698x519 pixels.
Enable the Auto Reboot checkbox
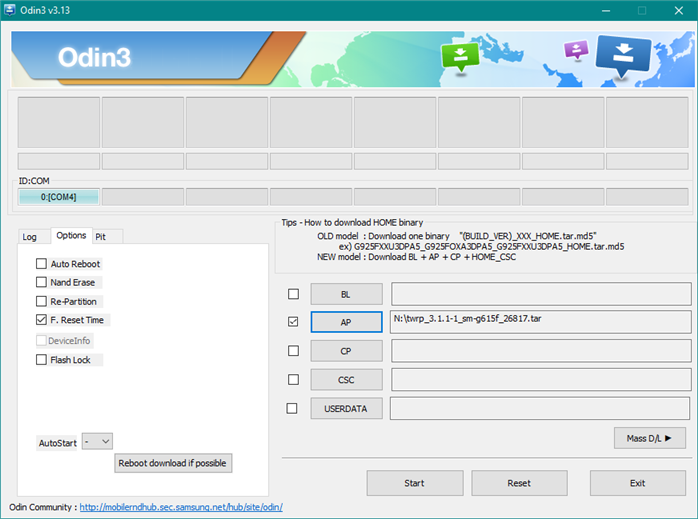[x=41, y=264]
